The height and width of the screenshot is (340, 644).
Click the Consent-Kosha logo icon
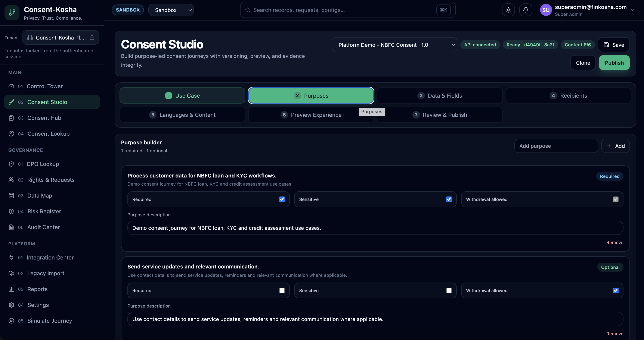coord(12,12)
